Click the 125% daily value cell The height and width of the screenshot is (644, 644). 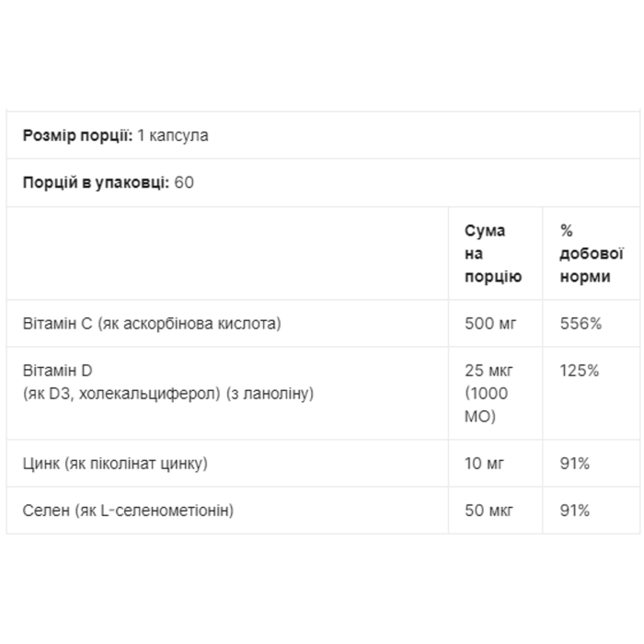pos(580,371)
